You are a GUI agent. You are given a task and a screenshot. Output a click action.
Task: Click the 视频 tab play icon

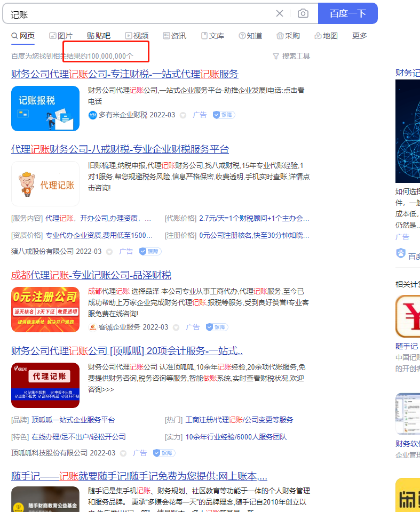click(x=129, y=36)
